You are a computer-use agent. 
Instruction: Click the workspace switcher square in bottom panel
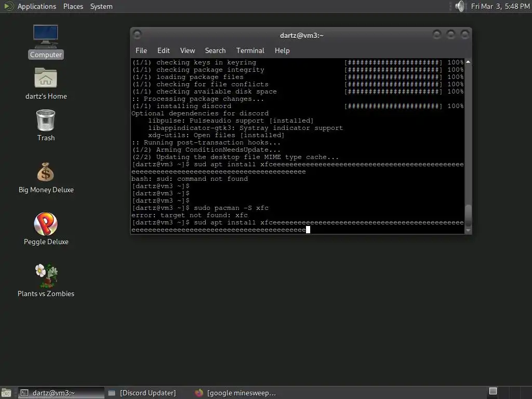[493, 391]
